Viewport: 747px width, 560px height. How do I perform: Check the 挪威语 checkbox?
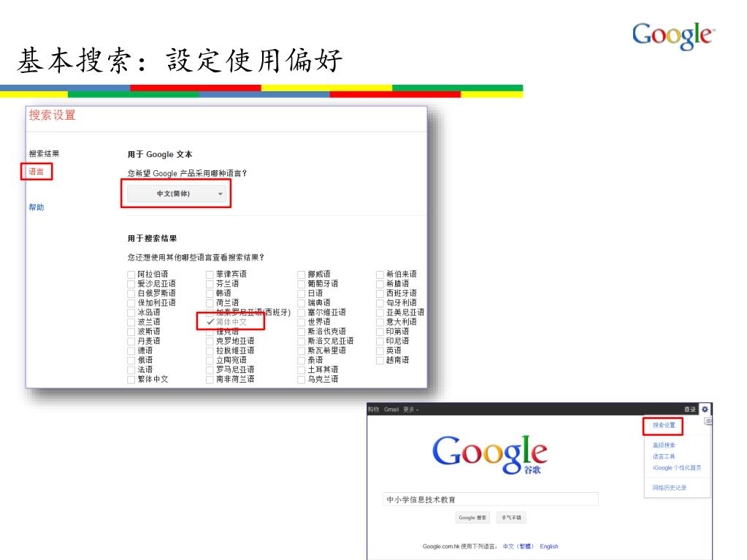pos(301,275)
